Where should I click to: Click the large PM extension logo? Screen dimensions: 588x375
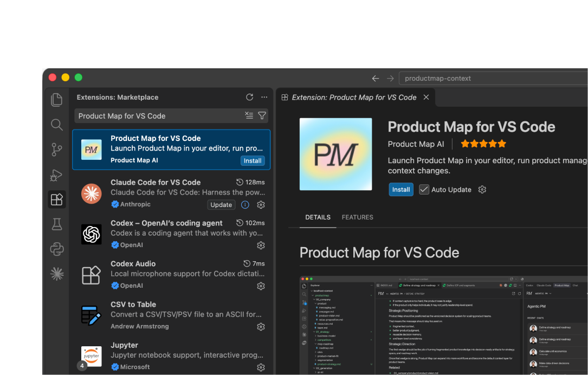coord(335,154)
